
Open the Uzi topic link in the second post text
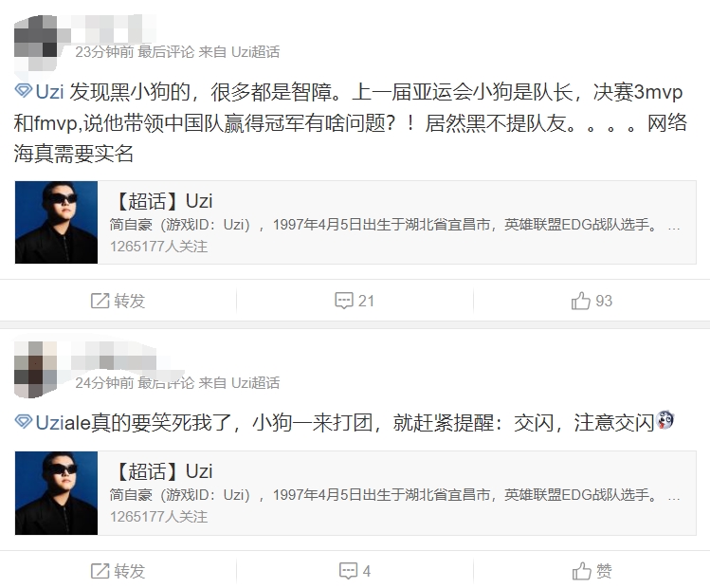click(49, 423)
